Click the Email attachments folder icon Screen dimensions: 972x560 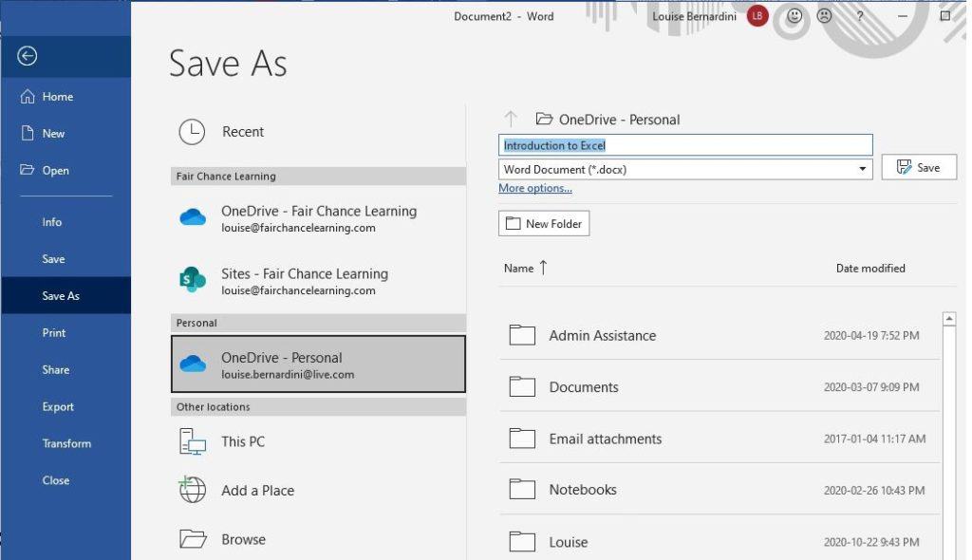pyautogui.click(x=523, y=439)
